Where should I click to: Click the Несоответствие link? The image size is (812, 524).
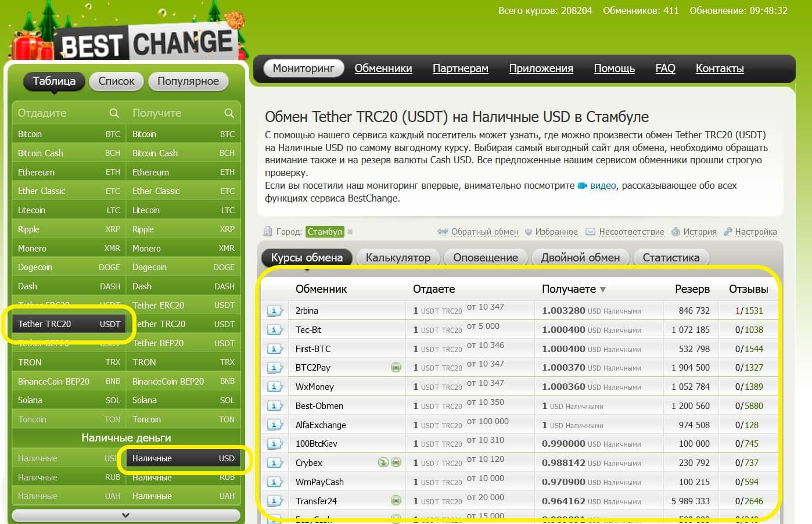click(631, 232)
